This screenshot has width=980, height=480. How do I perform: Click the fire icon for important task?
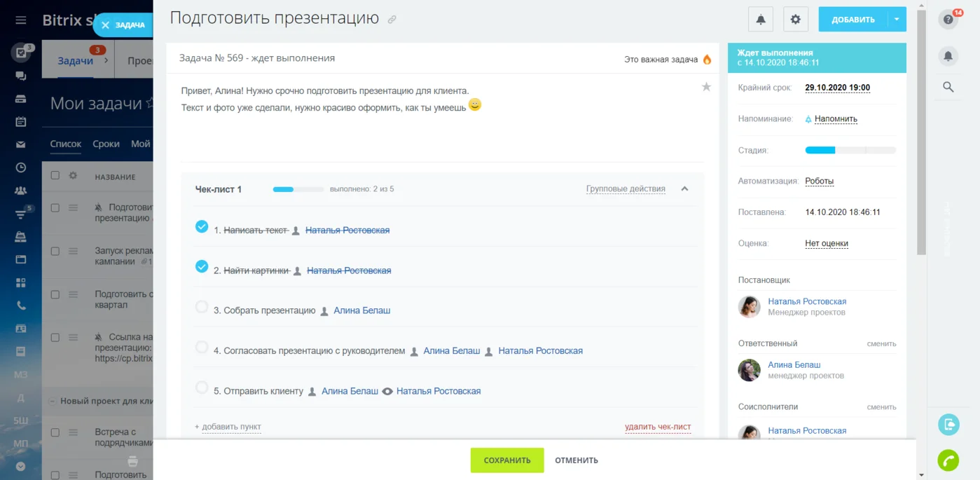707,60
